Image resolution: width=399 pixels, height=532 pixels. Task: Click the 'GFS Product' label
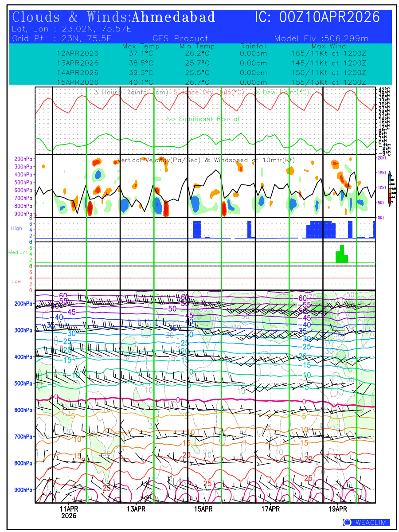(x=180, y=39)
